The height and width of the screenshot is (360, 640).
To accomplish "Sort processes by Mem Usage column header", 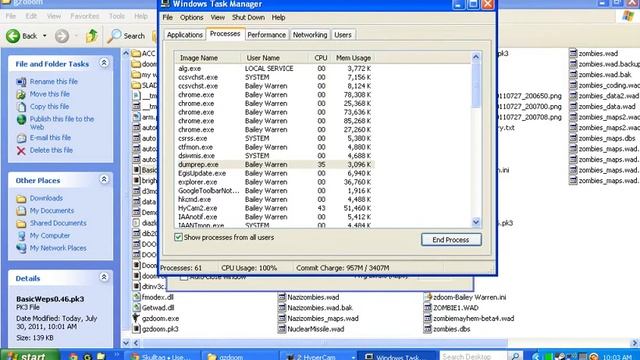I will [x=353, y=58].
